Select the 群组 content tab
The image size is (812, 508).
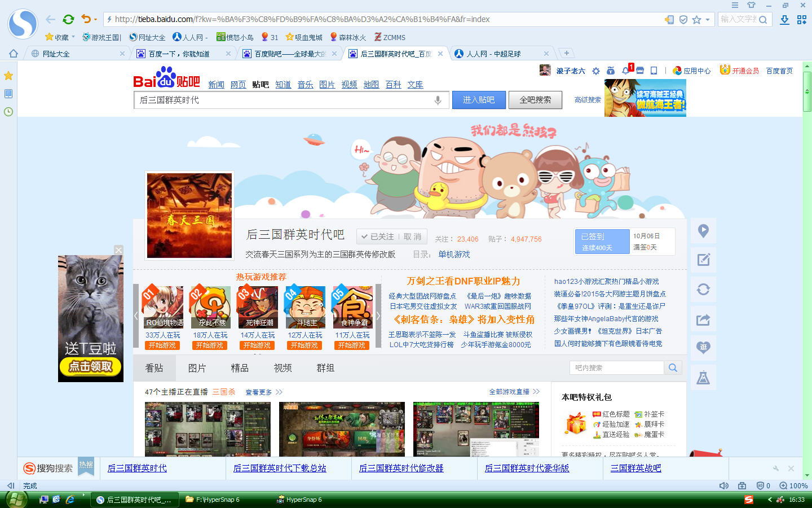click(325, 368)
